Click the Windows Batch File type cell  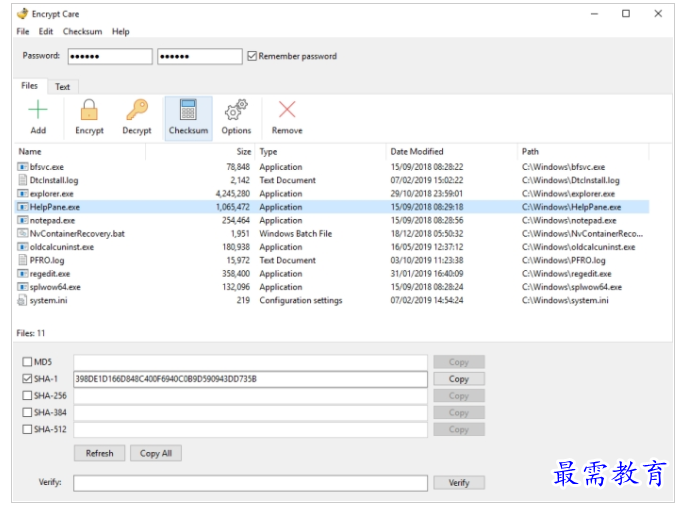point(295,233)
